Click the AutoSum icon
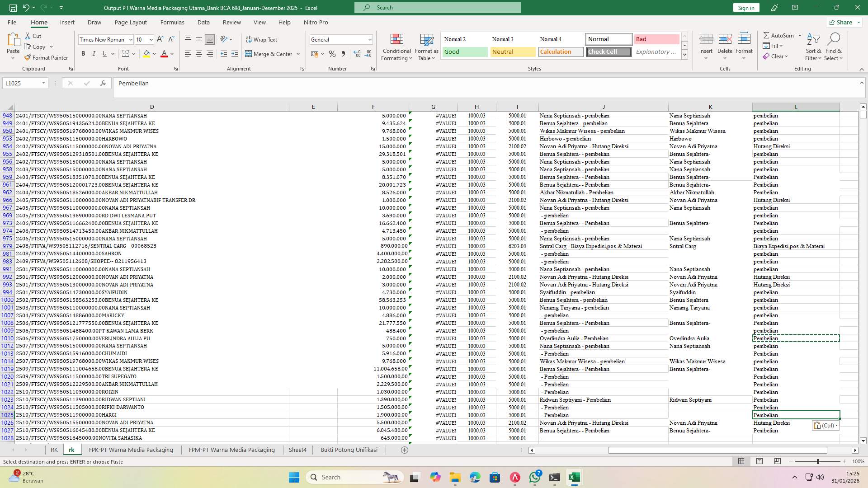This screenshot has height=488, width=868. (x=768, y=35)
